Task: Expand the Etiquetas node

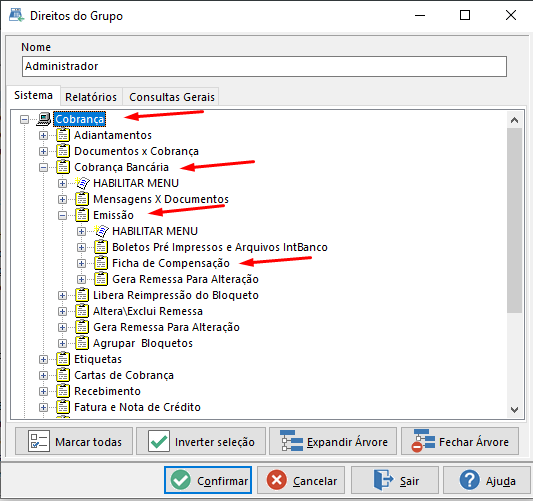Action: (x=43, y=359)
